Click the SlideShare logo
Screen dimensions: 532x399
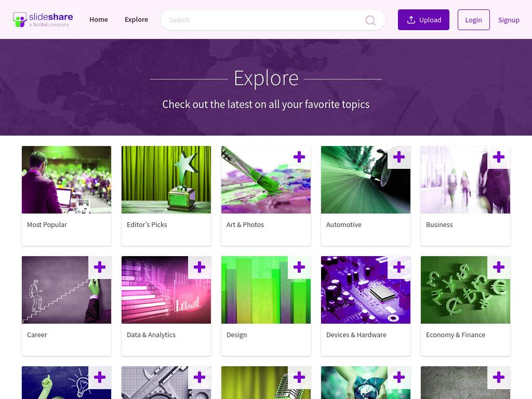coord(43,20)
